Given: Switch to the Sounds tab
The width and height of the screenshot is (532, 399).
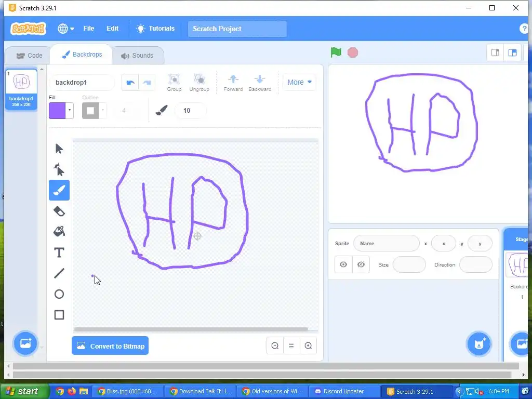Looking at the screenshot, I should click(x=137, y=55).
